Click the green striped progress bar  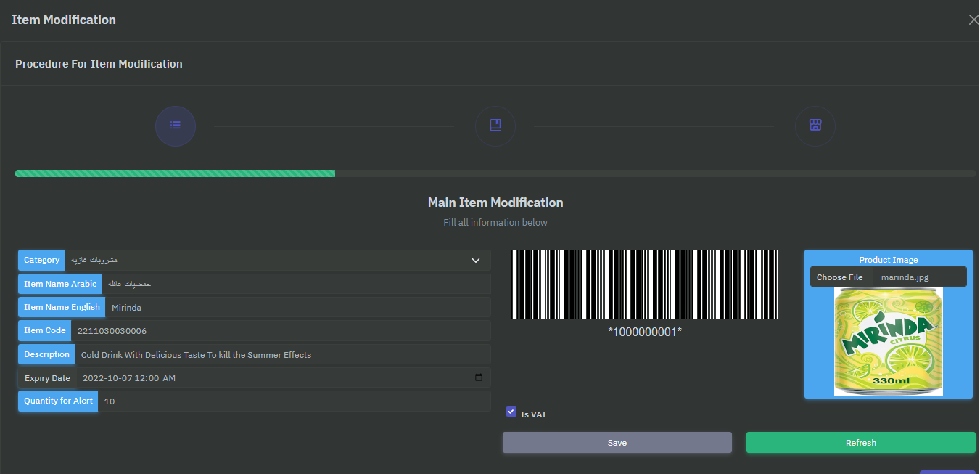coord(175,173)
